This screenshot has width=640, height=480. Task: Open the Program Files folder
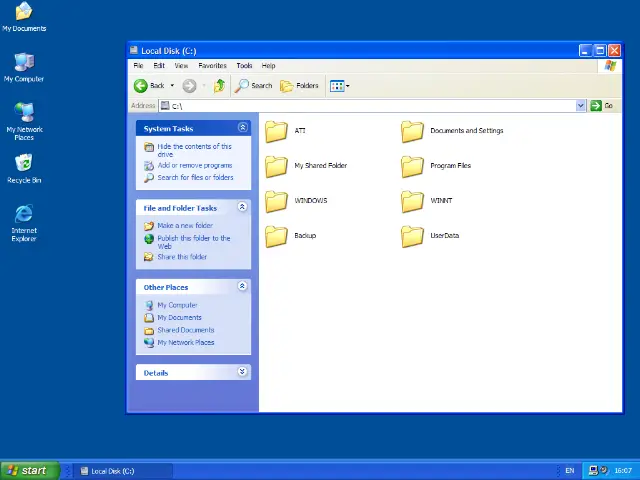pyautogui.click(x=412, y=167)
